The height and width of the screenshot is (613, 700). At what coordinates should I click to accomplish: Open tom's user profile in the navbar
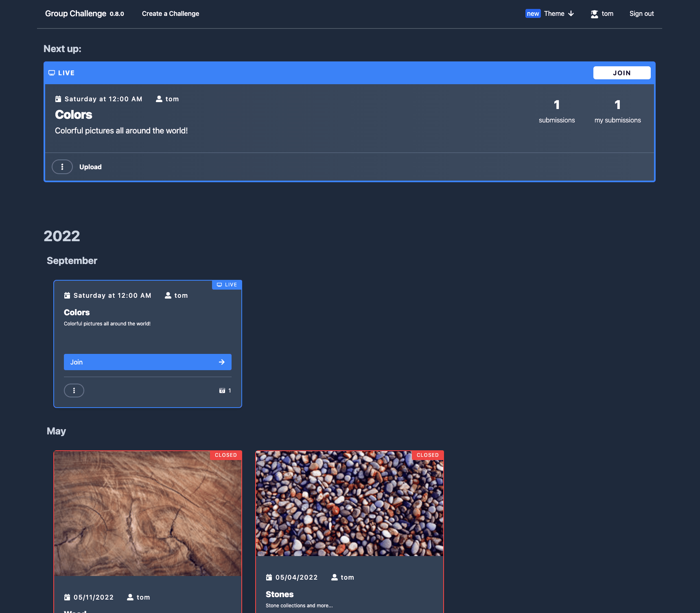click(x=602, y=13)
